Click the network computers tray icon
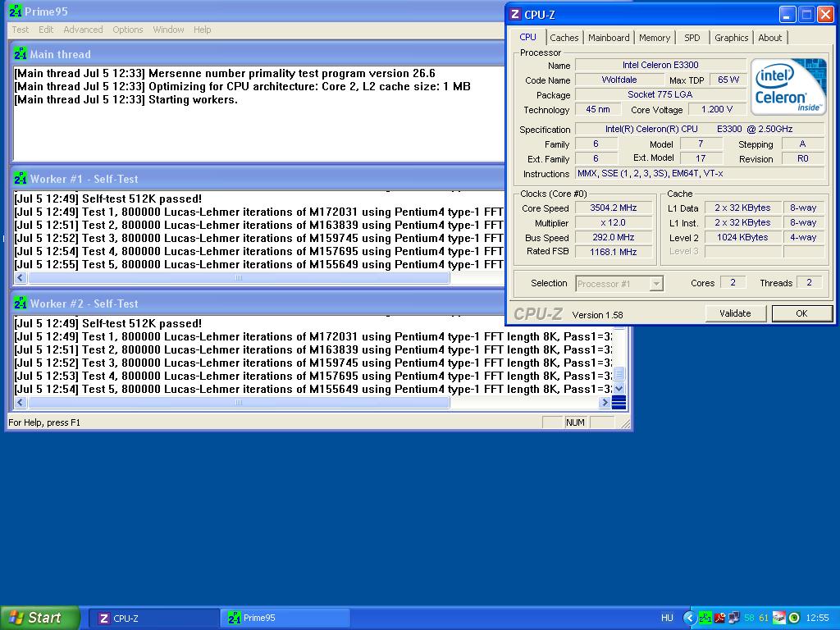 click(734, 618)
